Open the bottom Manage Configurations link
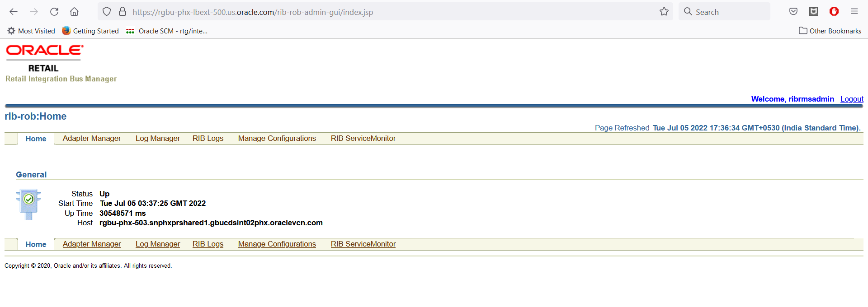 277,244
